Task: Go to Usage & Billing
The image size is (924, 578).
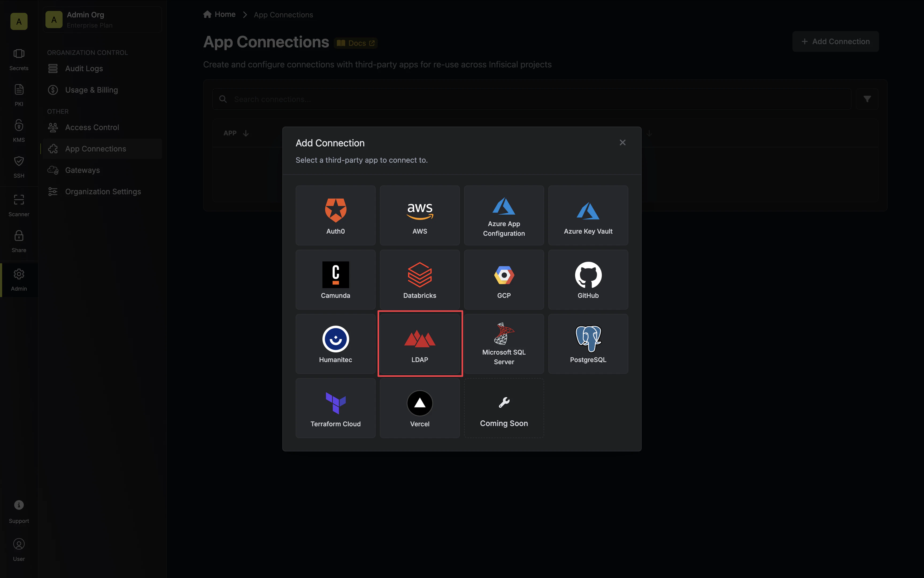Action: click(x=102, y=90)
